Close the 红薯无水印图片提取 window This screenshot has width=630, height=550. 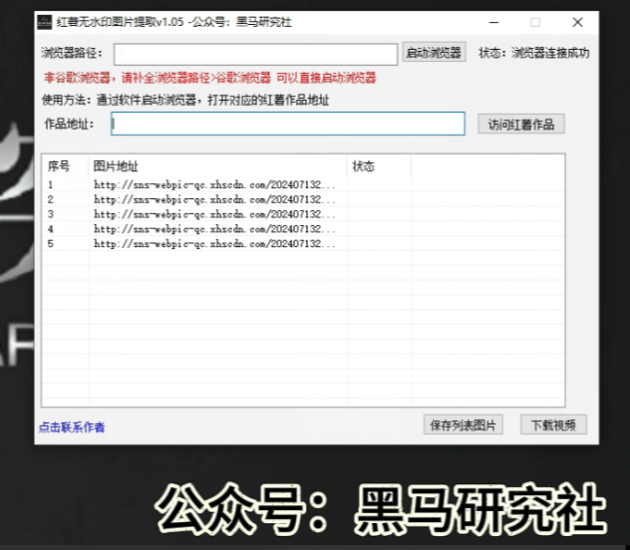point(577,22)
